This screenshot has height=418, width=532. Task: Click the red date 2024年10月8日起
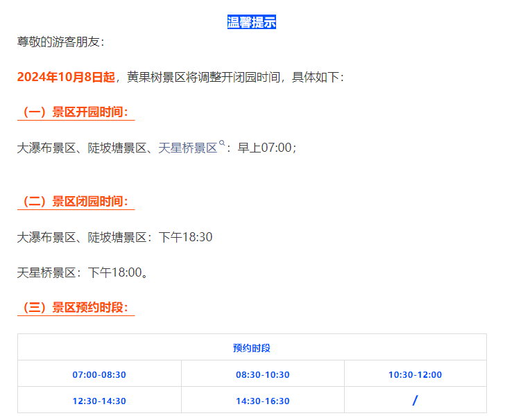tap(66, 77)
